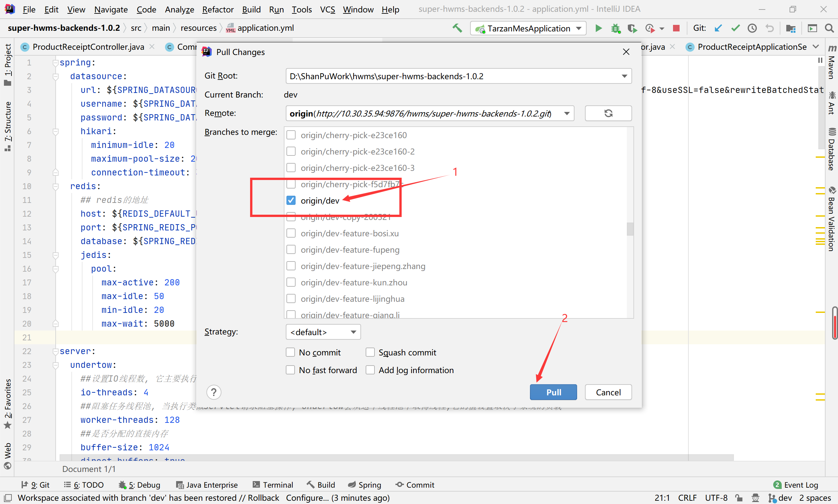The width and height of the screenshot is (838, 504).
Task: Click the Build project hammer icon
Action: (457, 28)
